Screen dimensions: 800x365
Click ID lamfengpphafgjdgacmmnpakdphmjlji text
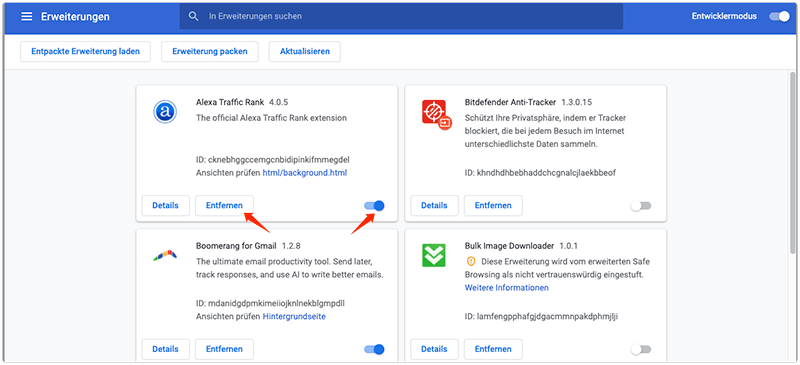pos(541,317)
